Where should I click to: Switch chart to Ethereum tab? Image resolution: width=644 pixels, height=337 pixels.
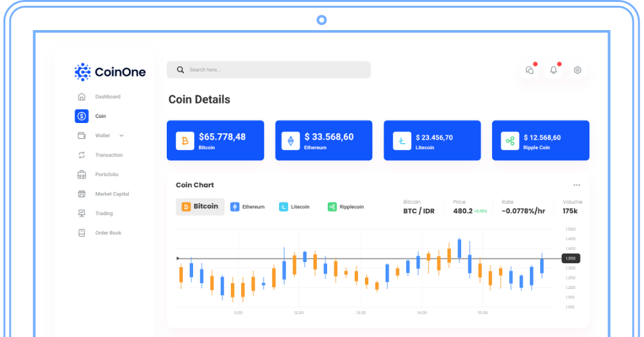(248, 207)
